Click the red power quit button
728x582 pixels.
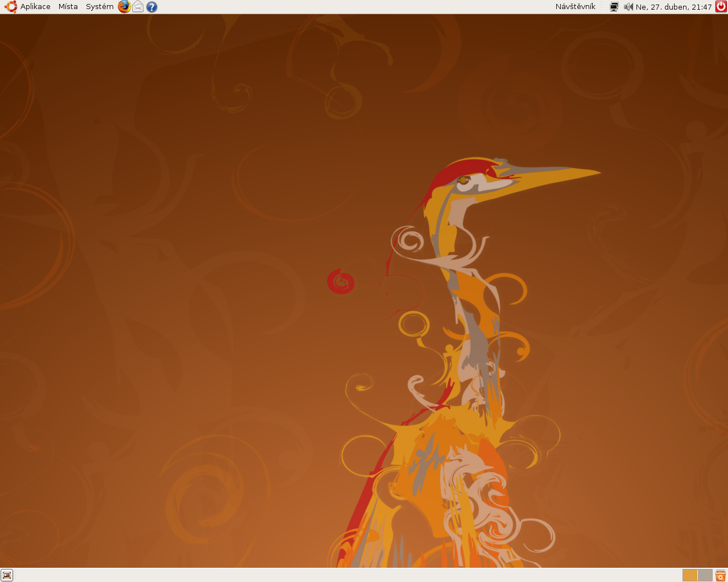[721, 7]
